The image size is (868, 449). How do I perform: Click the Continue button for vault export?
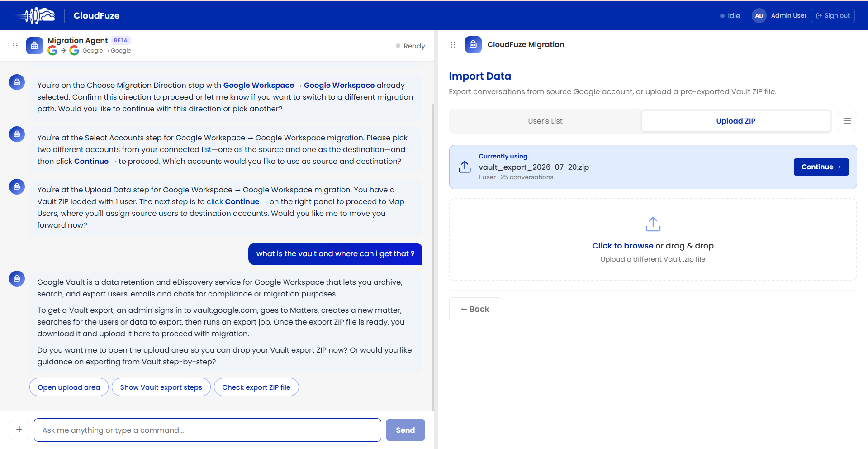point(821,167)
